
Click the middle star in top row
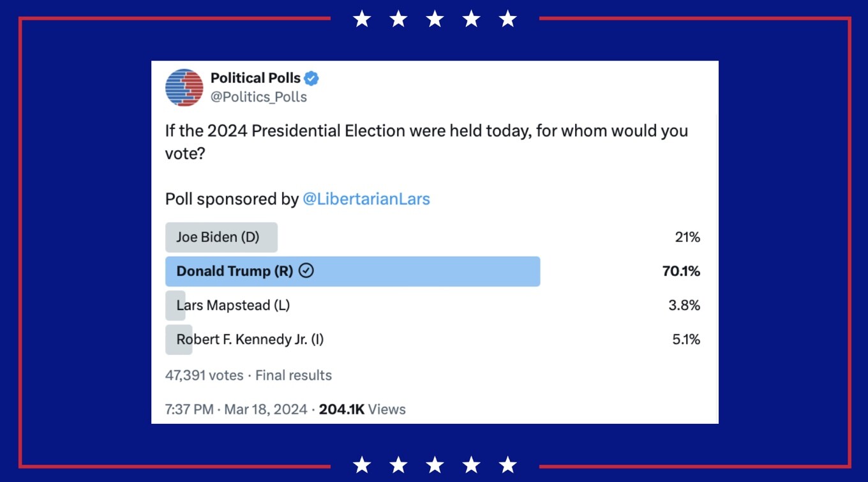[435, 19]
